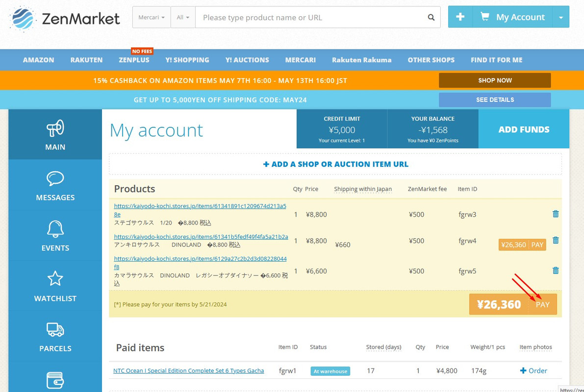Click the + Order link for fgrw1

pos(533,371)
